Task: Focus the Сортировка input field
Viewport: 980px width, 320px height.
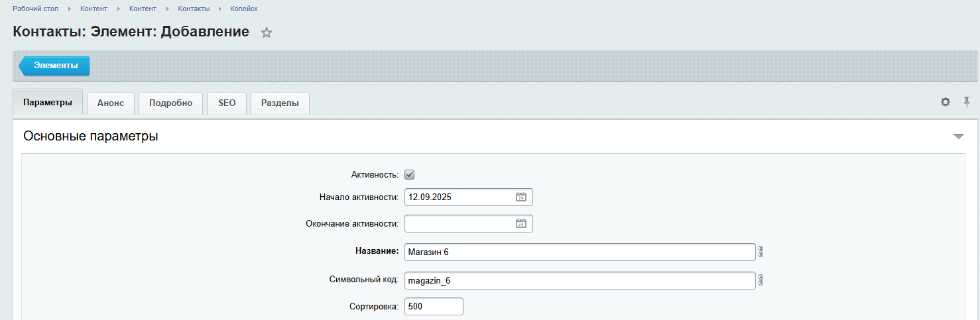Action: [434, 307]
